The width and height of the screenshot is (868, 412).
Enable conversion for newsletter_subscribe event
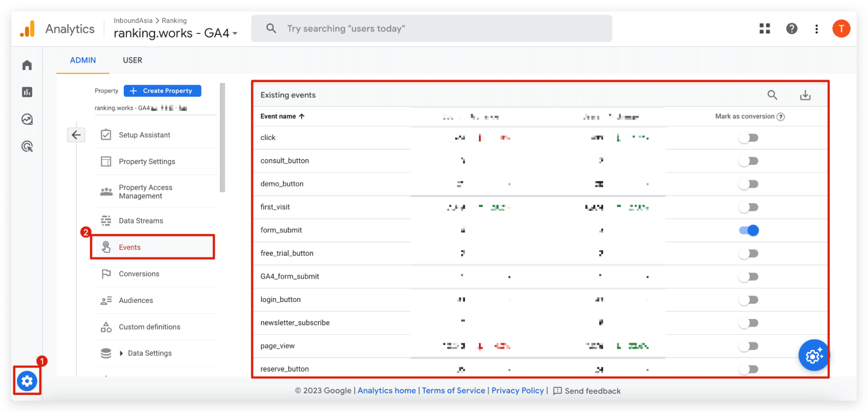749,323
